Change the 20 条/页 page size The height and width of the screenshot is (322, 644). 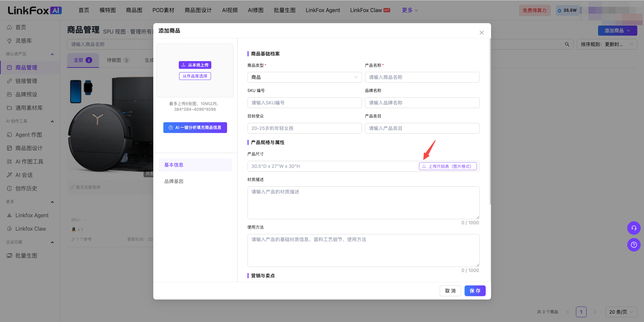tap(621, 312)
